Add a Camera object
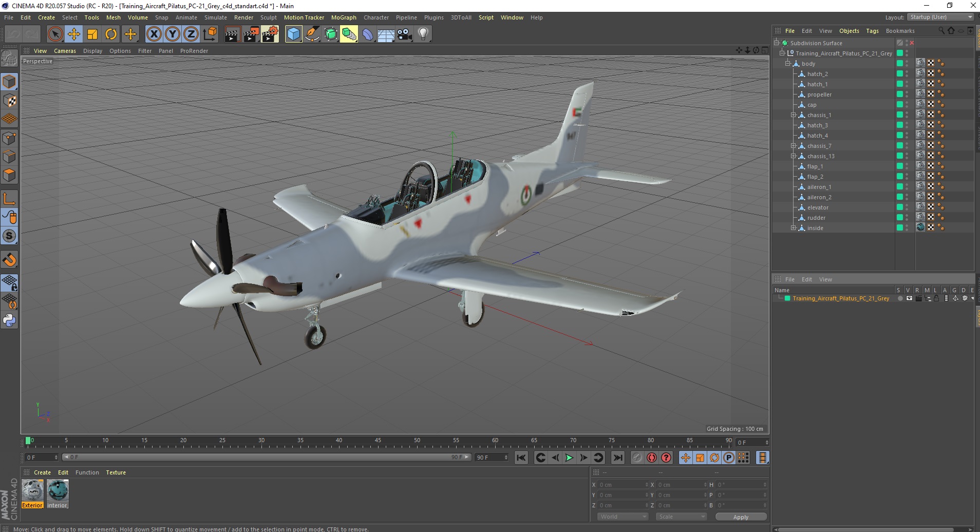Screen dimensions: 980x532 [405, 34]
